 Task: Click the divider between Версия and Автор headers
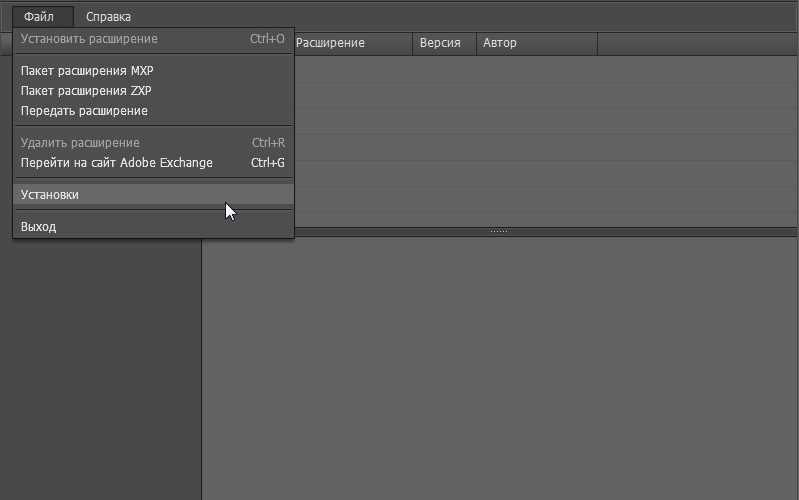475,43
